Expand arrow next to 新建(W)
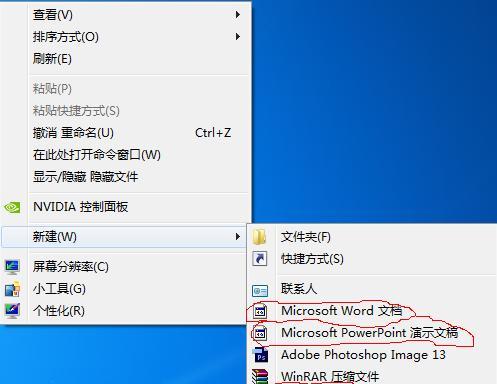 pos(237,237)
